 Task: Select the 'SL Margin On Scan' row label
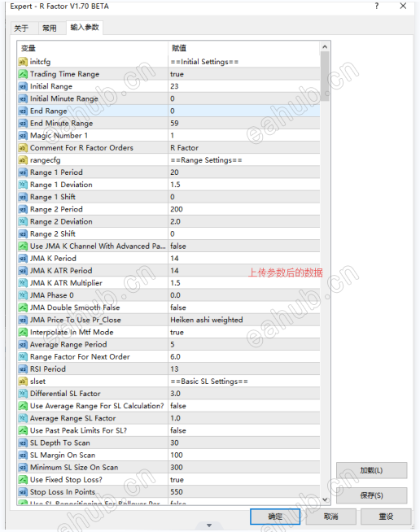63,455
